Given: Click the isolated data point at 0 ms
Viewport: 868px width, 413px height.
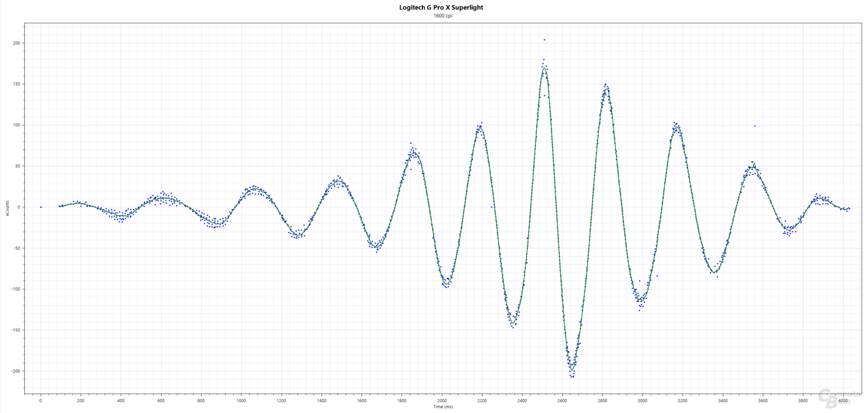Looking at the screenshot, I should 41,207.
